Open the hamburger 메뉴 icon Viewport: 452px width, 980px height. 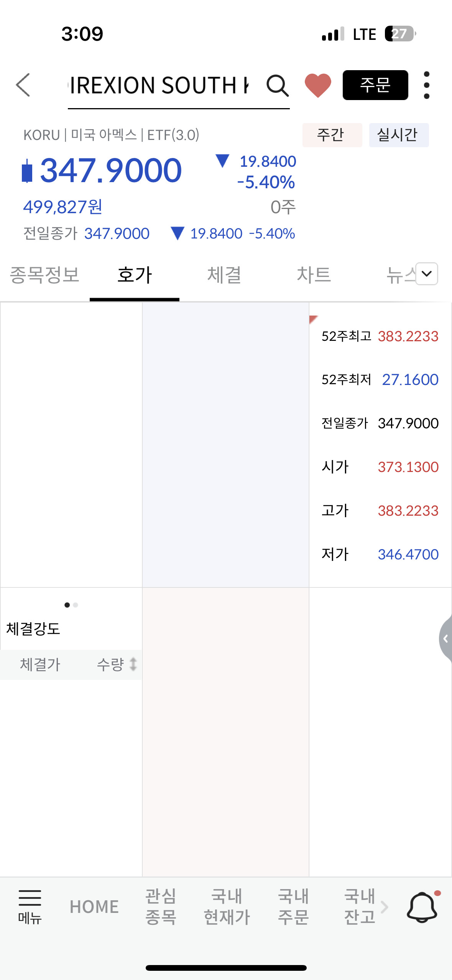point(30,906)
